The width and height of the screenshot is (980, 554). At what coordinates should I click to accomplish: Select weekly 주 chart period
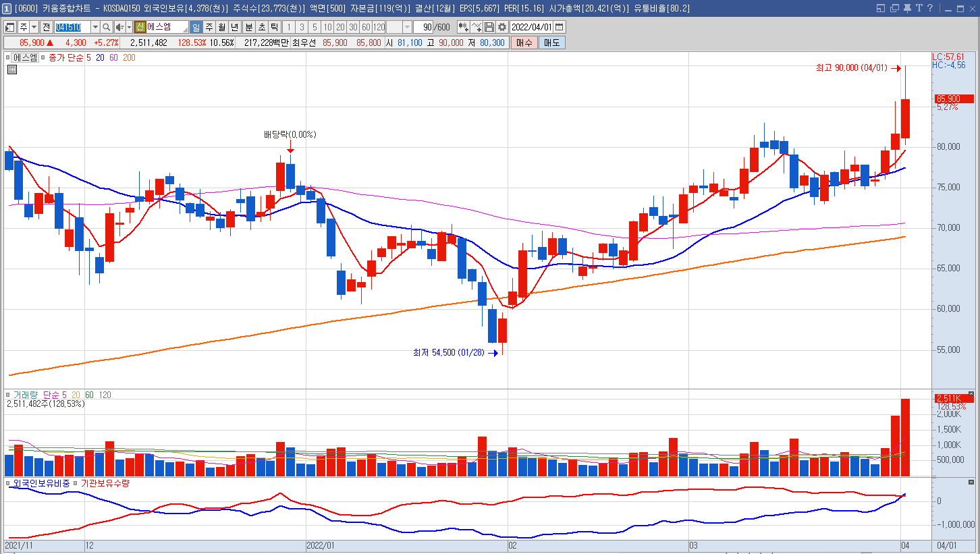209,27
